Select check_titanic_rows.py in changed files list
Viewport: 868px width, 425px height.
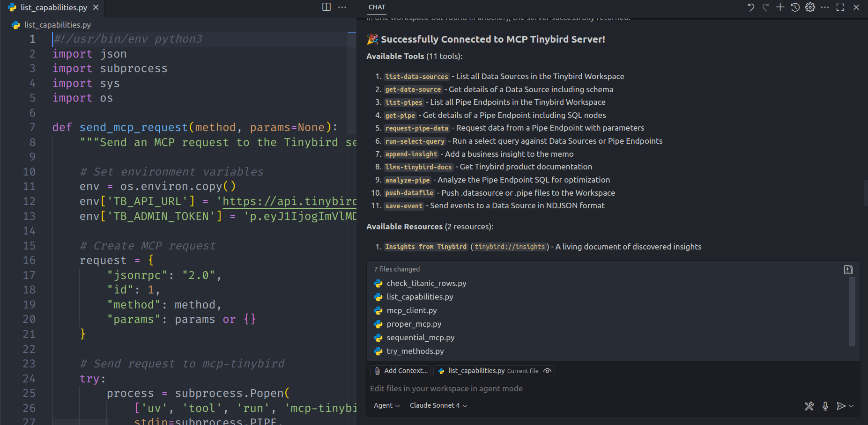(x=426, y=283)
